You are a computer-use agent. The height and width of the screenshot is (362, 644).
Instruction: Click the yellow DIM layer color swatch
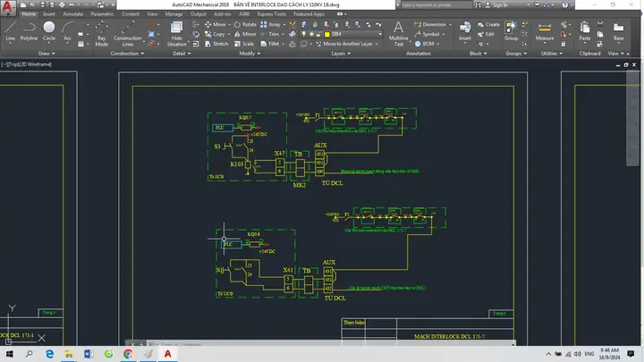tap(327, 34)
